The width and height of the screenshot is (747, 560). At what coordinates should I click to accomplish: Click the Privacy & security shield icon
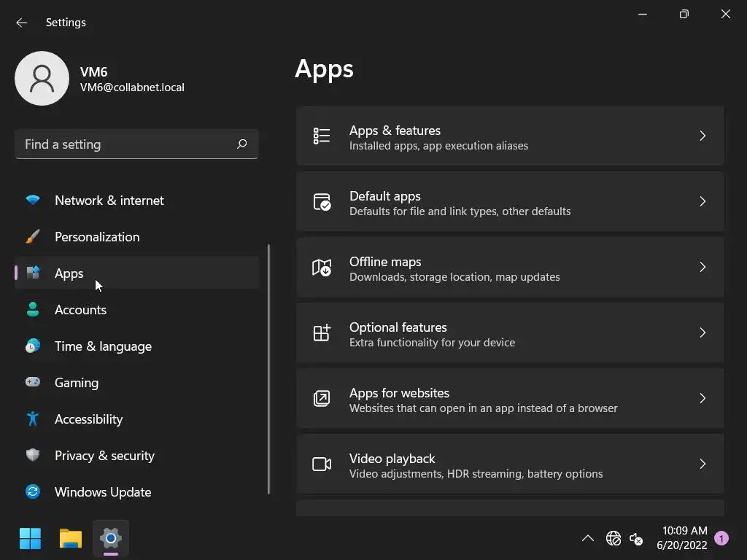point(33,455)
